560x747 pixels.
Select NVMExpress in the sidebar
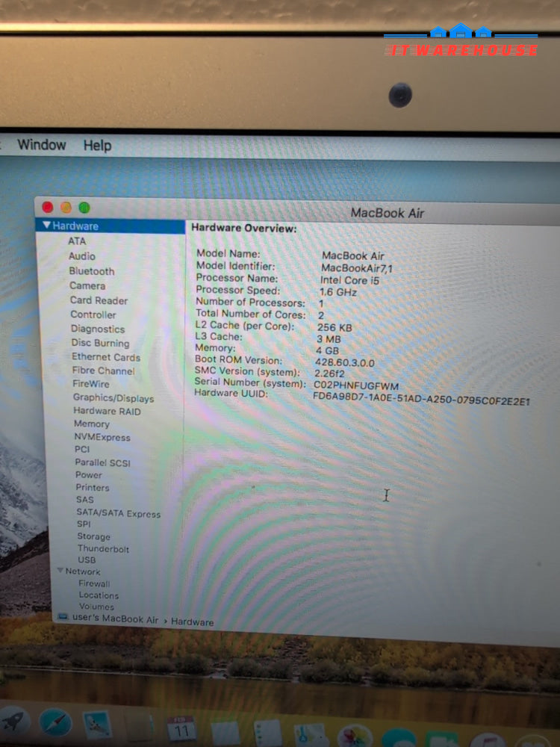(102, 437)
